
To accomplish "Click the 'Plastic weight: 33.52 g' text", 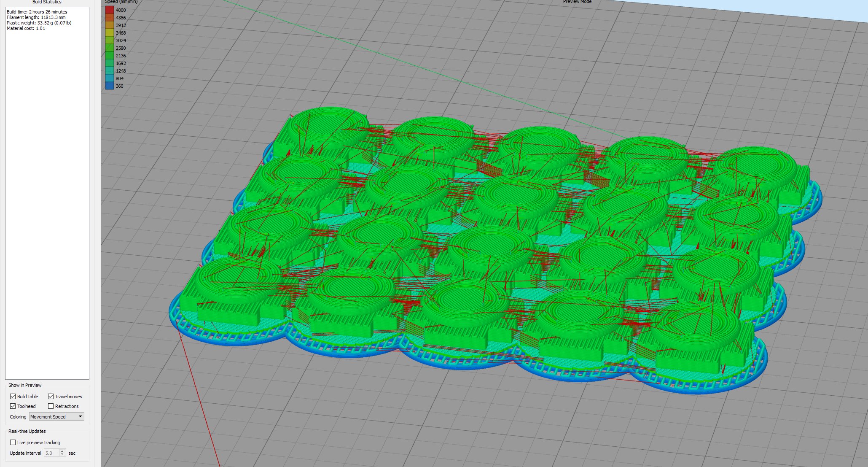I will tap(30, 23).
